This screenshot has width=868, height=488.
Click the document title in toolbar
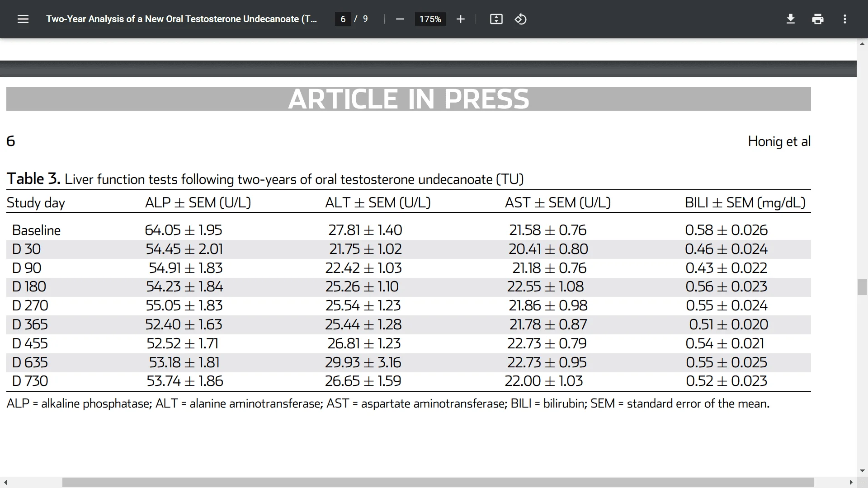pos(181,19)
